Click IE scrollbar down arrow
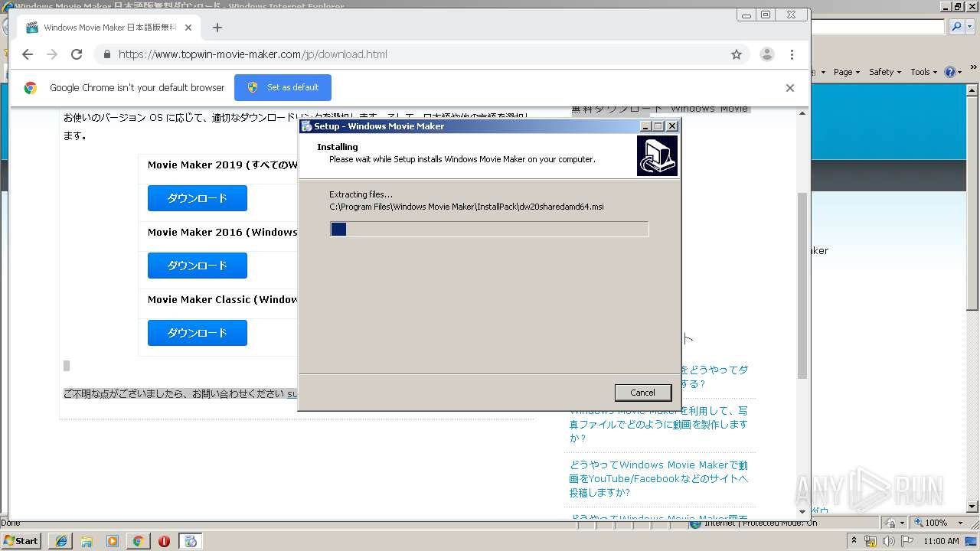Viewport: 980px width, 551px height. point(973,507)
